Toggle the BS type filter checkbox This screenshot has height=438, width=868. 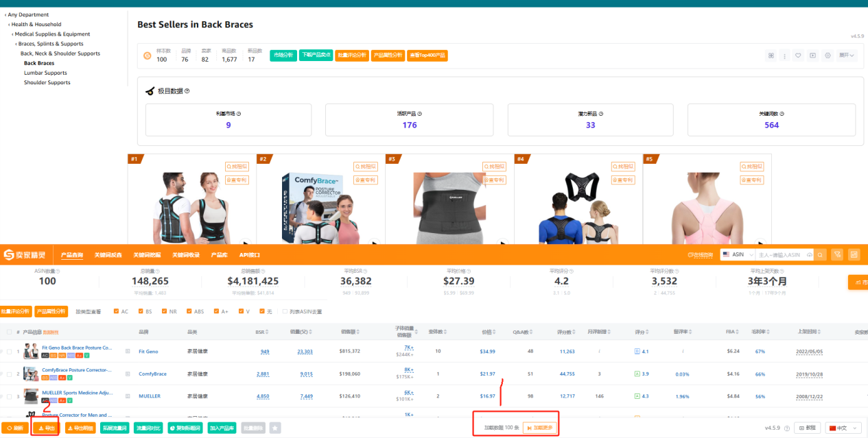point(141,311)
